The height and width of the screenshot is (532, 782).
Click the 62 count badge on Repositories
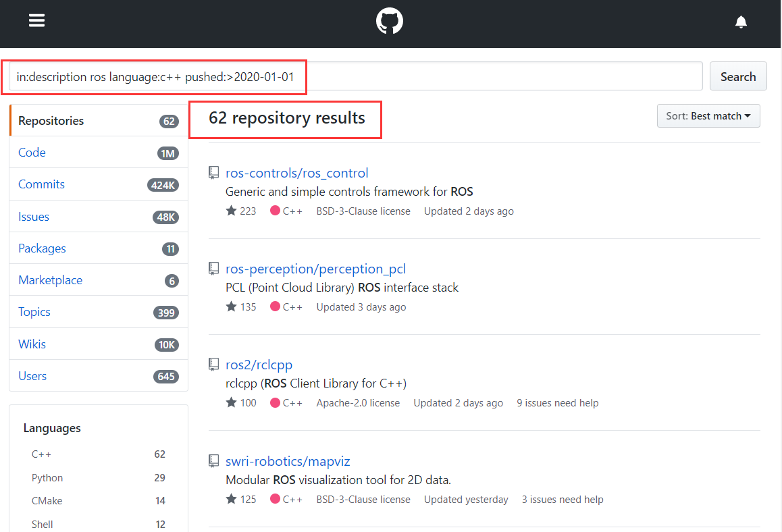[x=169, y=121]
